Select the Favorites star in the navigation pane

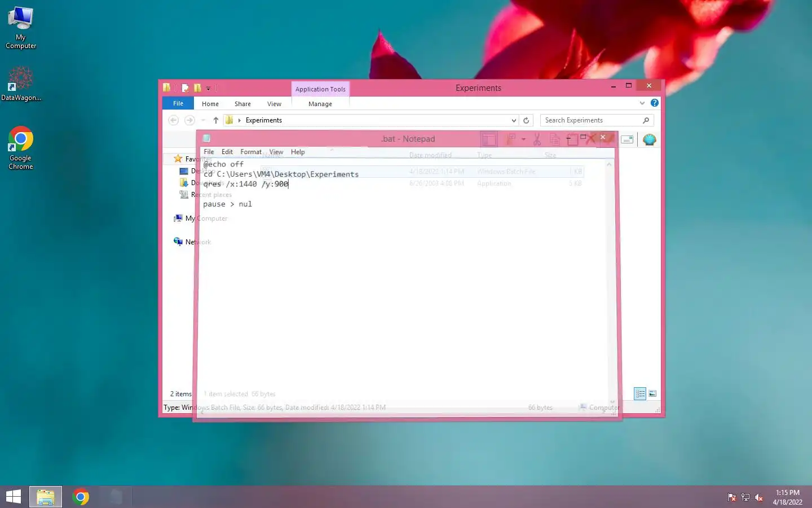click(x=178, y=159)
